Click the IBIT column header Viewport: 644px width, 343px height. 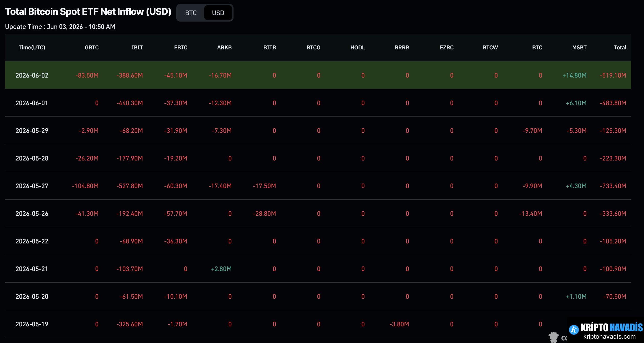point(137,47)
